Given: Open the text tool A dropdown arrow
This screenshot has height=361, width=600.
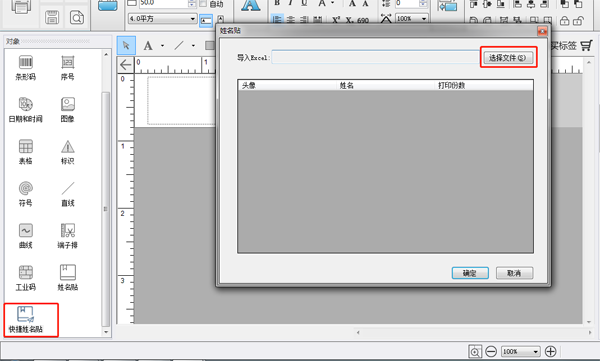Looking at the screenshot, I should (163, 46).
